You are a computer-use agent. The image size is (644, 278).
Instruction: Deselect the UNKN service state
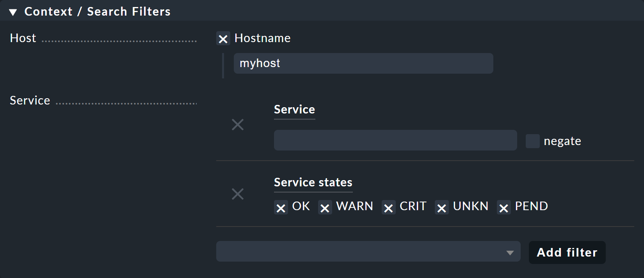pos(442,207)
